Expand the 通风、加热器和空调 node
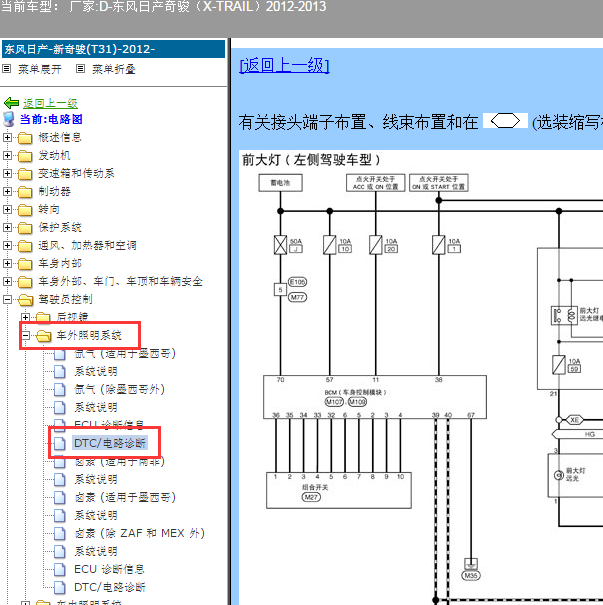Viewport: 603px width, 605px height. tap(7, 245)
